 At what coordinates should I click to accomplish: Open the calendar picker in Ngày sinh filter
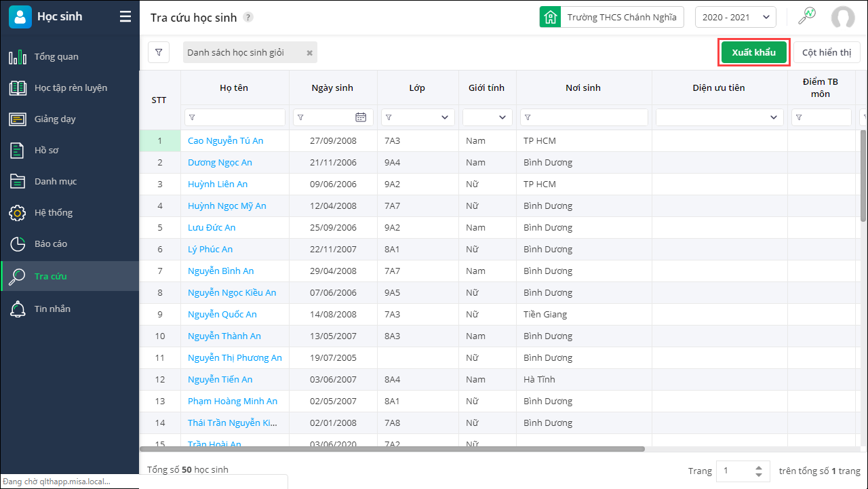click(361, 117)
